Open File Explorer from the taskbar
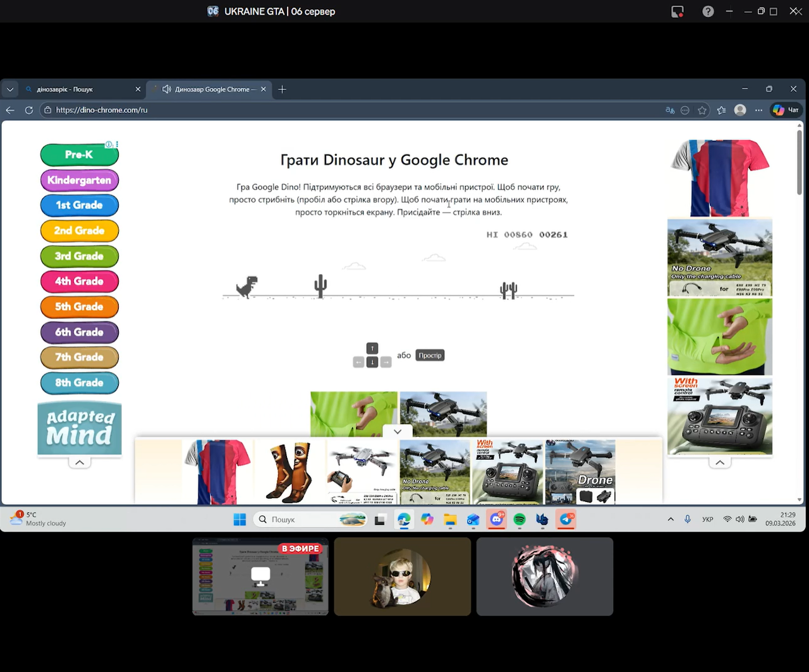This screenshot has height=672, width=809. (450, 520)
